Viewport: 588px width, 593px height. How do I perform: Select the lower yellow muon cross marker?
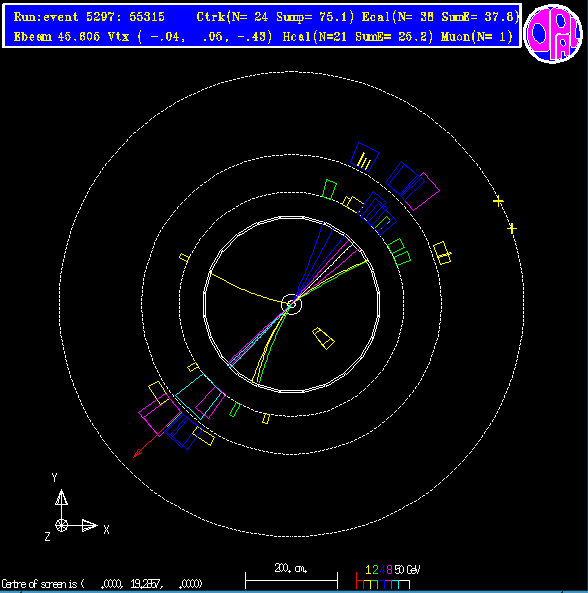[512, 228]
